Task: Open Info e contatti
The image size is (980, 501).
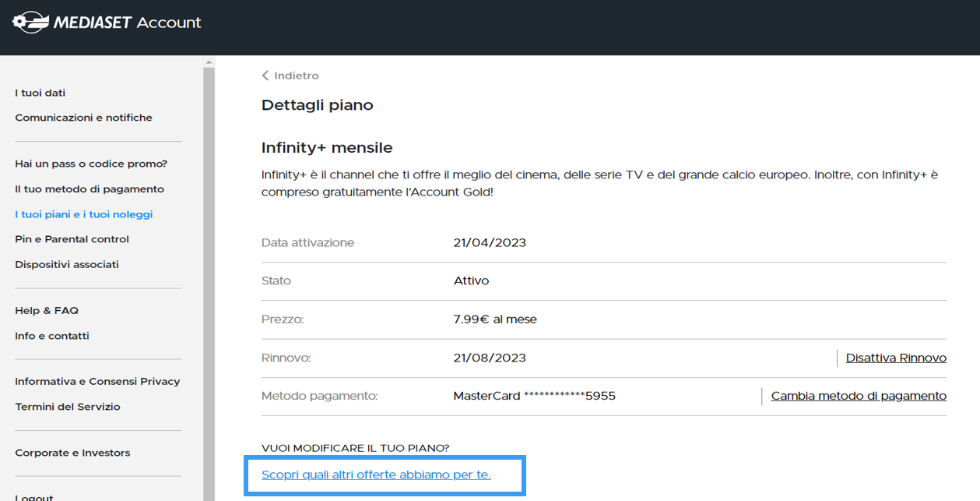Action: pos(52,336)
